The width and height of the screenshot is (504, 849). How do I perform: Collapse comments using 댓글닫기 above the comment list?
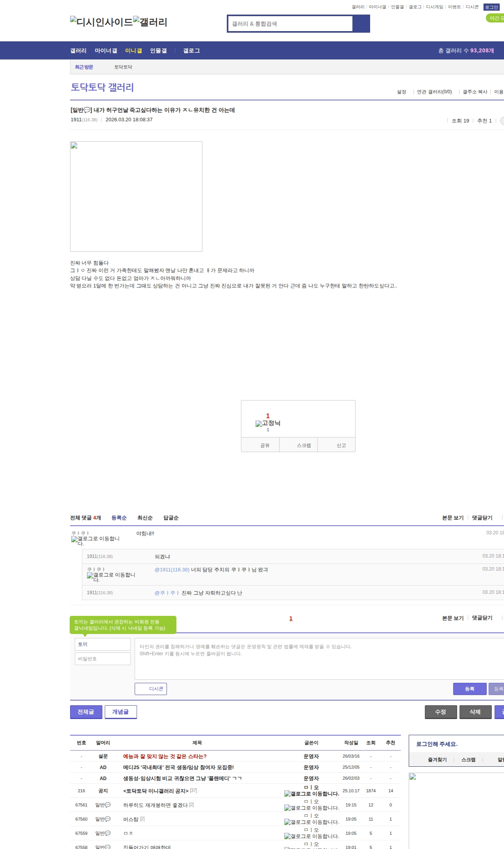[482, 518]
